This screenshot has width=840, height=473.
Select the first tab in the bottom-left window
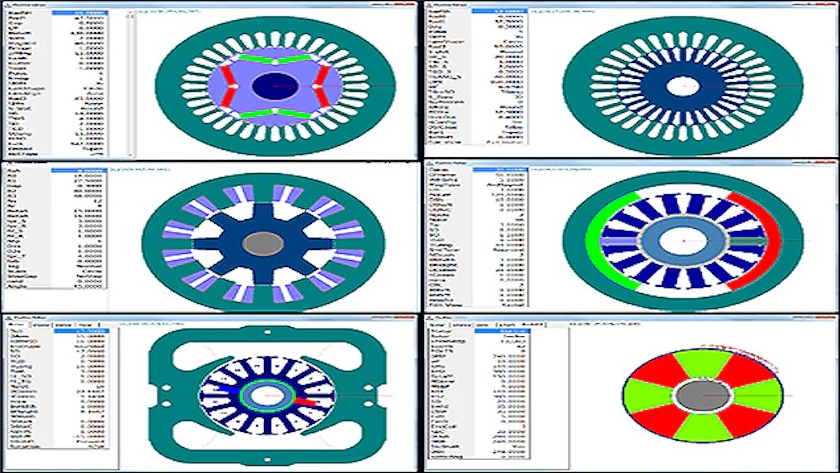point(15,326)
